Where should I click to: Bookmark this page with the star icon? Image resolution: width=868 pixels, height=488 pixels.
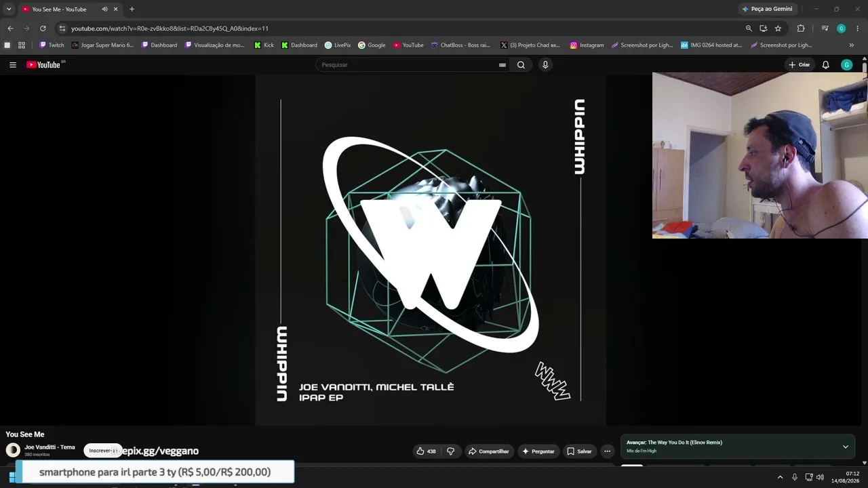click(x=778, y=28)
